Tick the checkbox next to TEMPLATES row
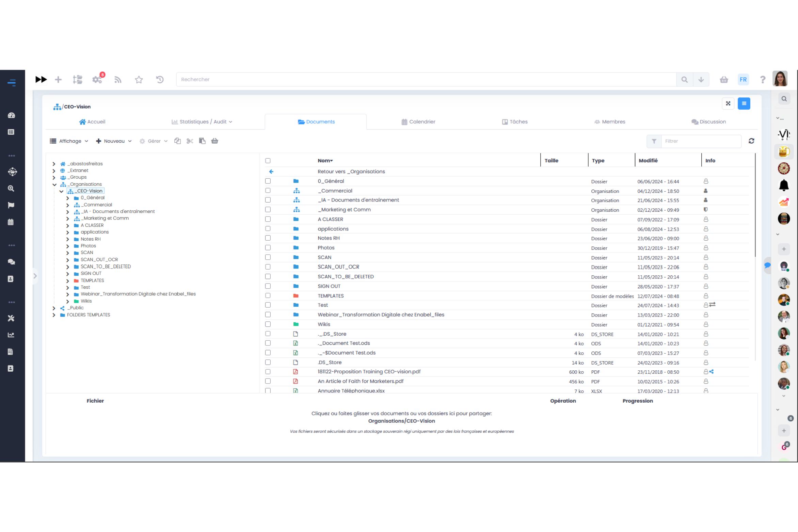The image size is (798, 532). (268, 296)
